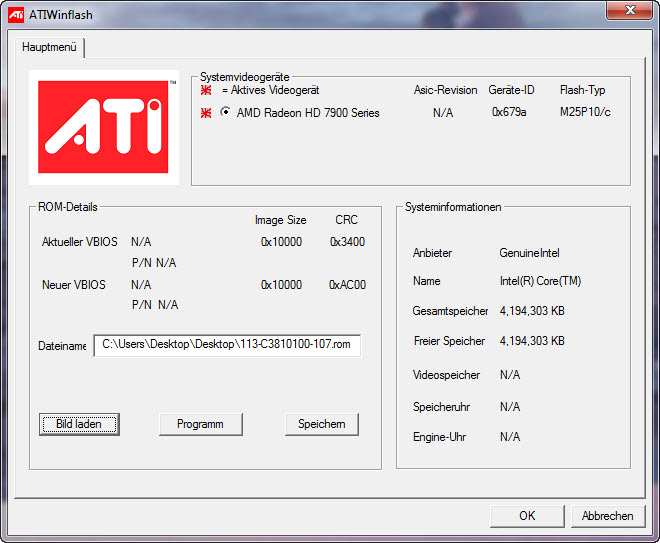
Task: Click the Image Size column header
Action: (x=280, y=220)
